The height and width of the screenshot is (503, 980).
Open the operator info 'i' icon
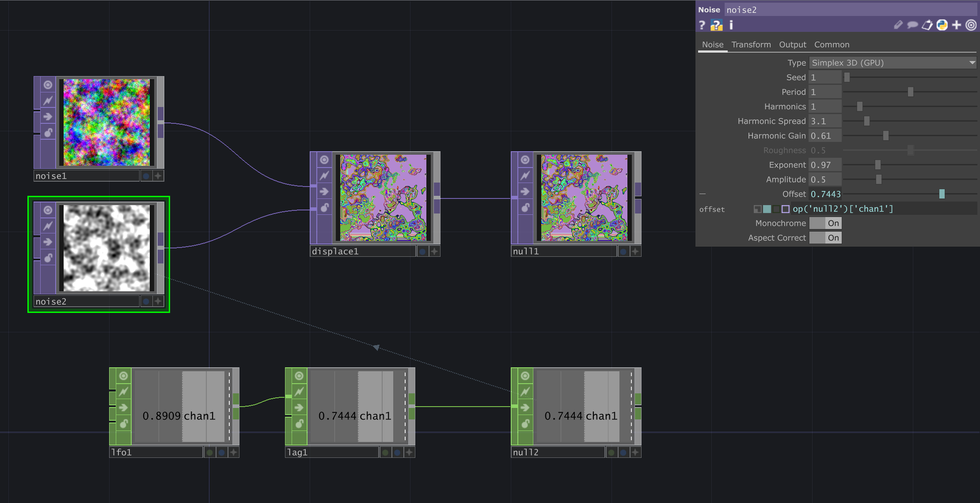pyautogui.click(x=731, y=25)
